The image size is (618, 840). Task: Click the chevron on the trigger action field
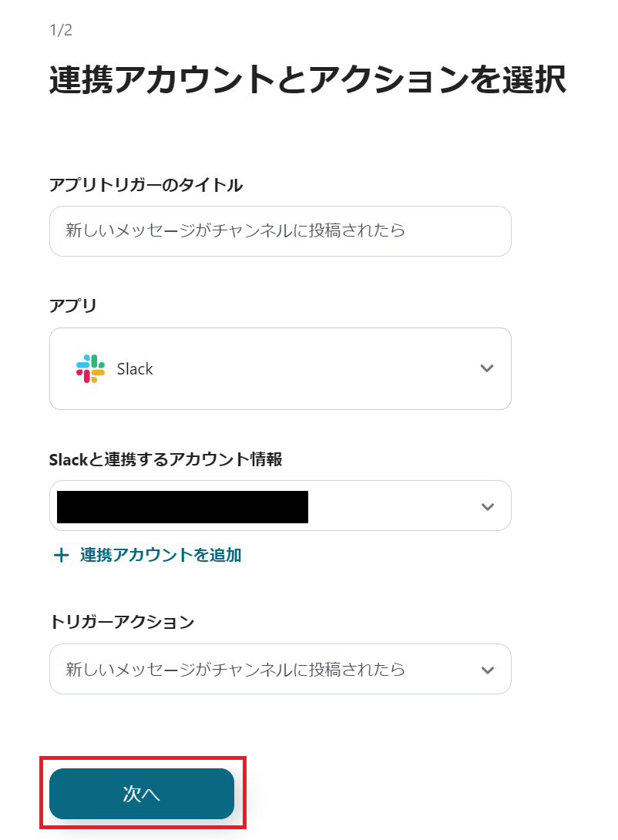pos(487,669)
